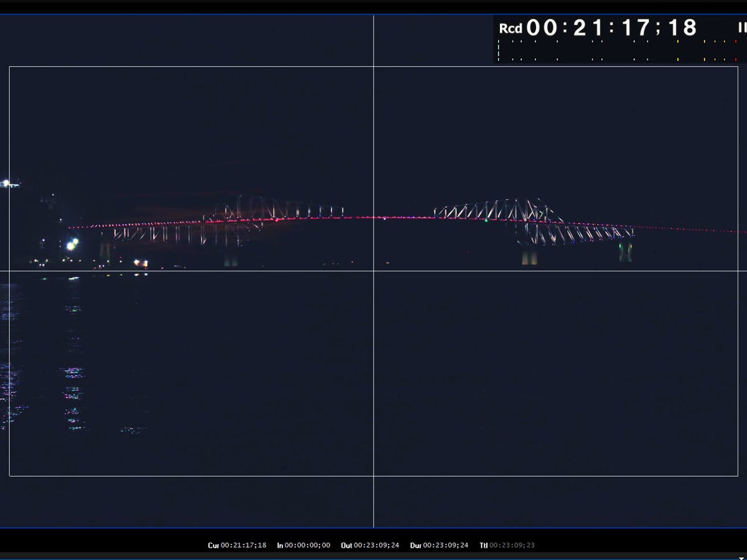
Task: Click the Cur timecode field
Action: [x=243, y=546]
